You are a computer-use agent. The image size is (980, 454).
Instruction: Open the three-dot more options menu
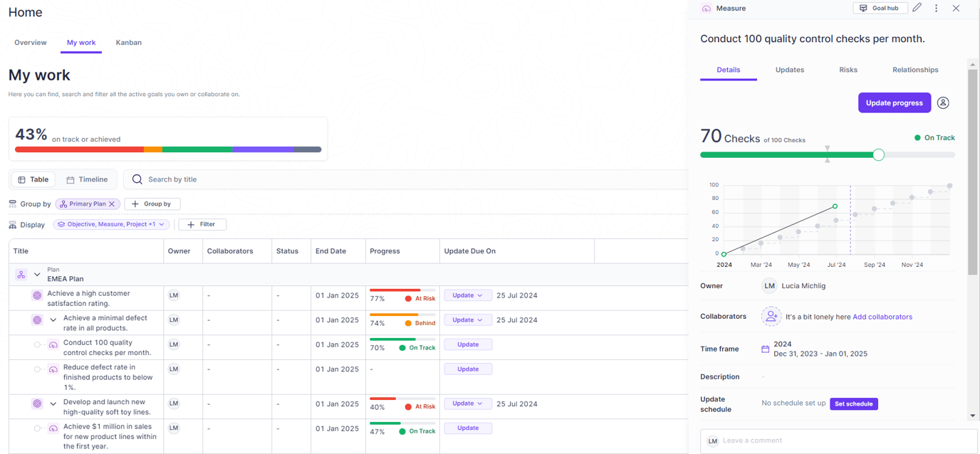click(936, 9)
